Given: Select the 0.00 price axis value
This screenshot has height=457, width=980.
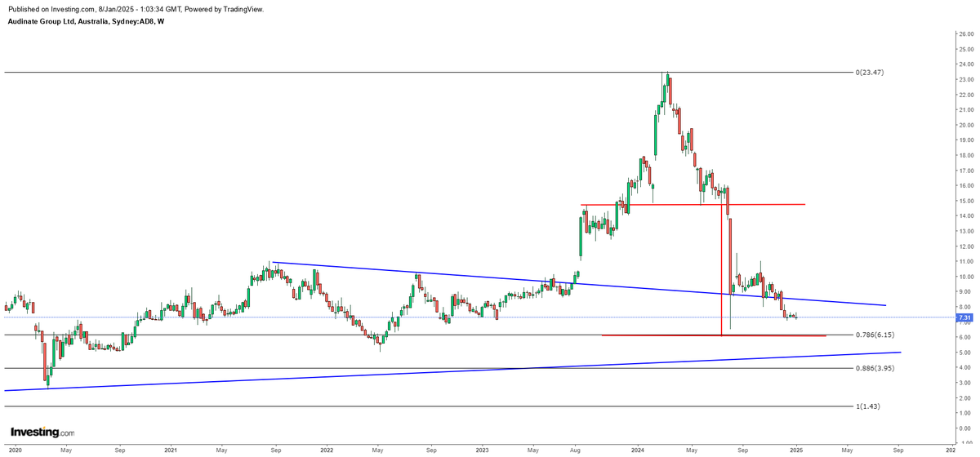Looking at the screenshot, I should (967, 428).
